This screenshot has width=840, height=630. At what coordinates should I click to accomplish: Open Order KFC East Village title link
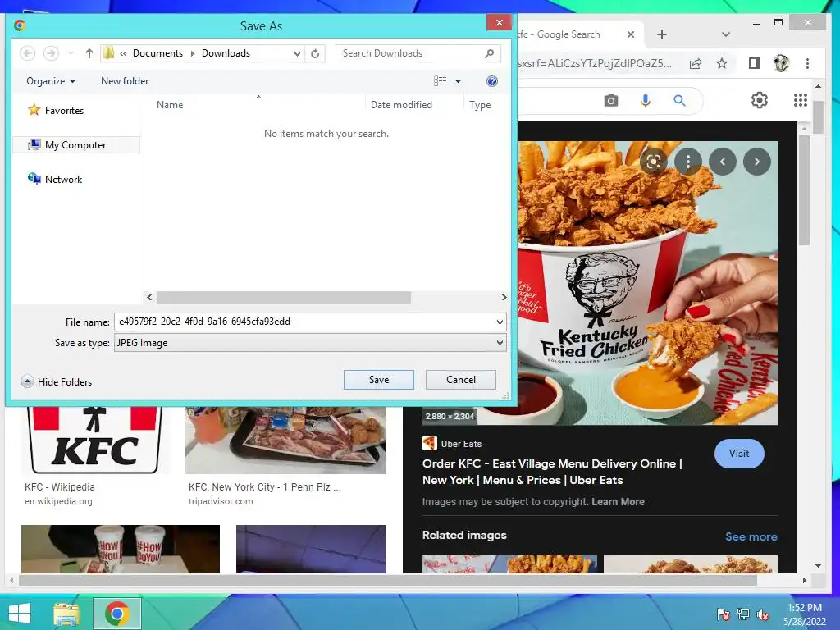click(x=552, y=472)
